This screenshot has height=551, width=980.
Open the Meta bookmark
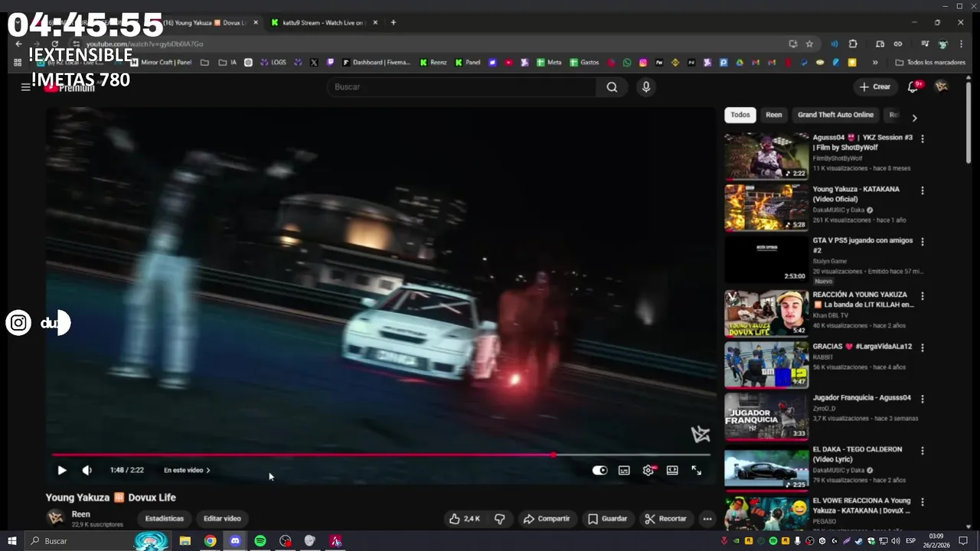(x=549, y=63)
